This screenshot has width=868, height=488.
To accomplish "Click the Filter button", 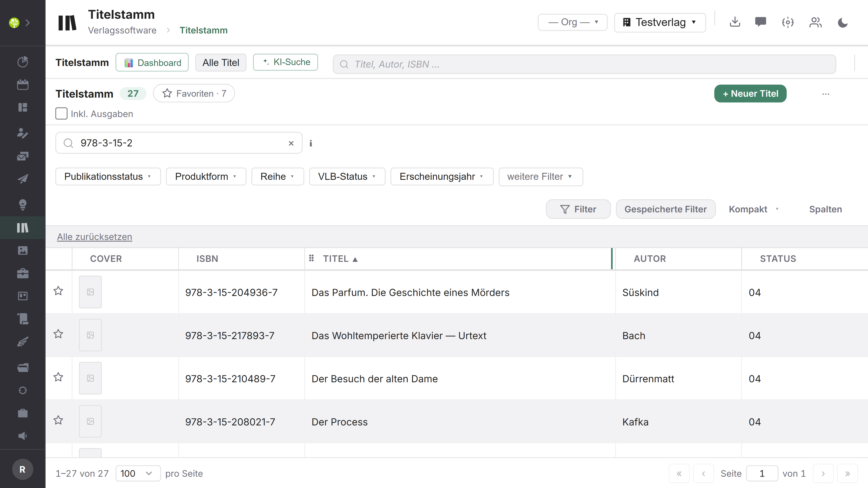I will click(x=578, y=209).
